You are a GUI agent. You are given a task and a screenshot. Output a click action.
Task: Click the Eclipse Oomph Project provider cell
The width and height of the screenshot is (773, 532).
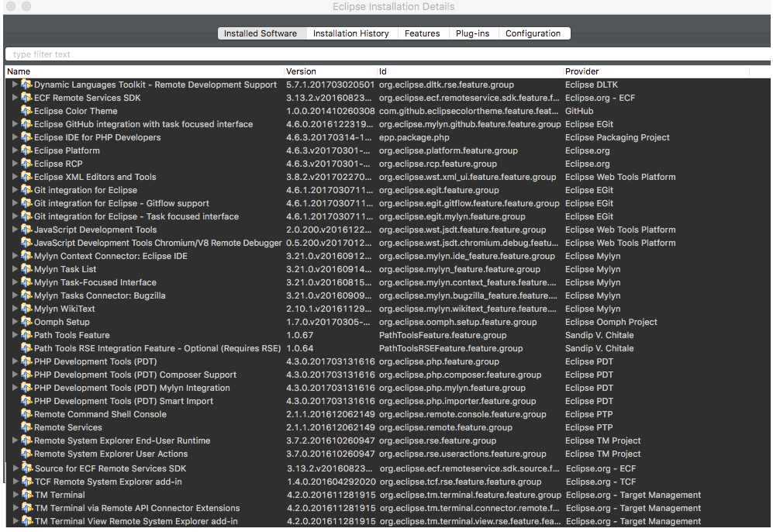click(611, 322)
